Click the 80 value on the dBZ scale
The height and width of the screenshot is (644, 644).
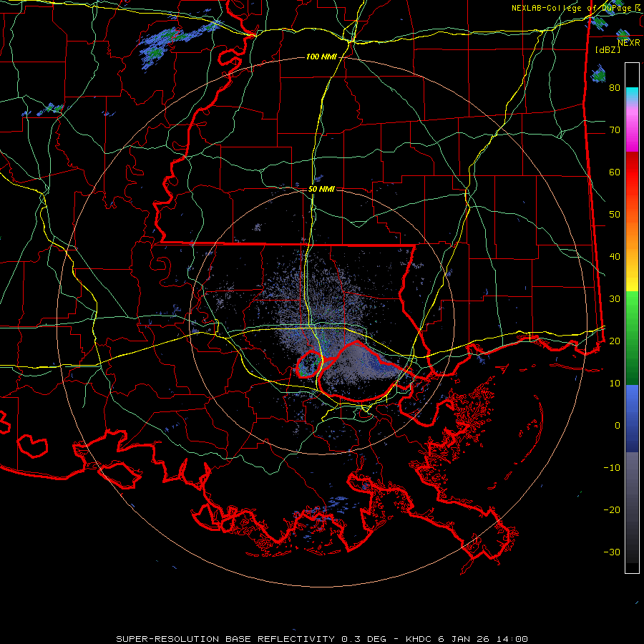coord(615,87)
